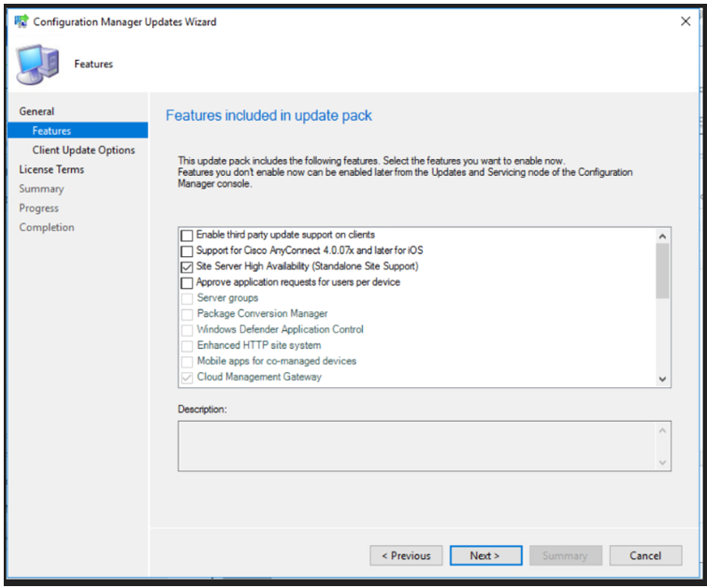Screen dimensions: 707x588
Task: Click the Description box down arrow
Action: [x=662, y=463]
